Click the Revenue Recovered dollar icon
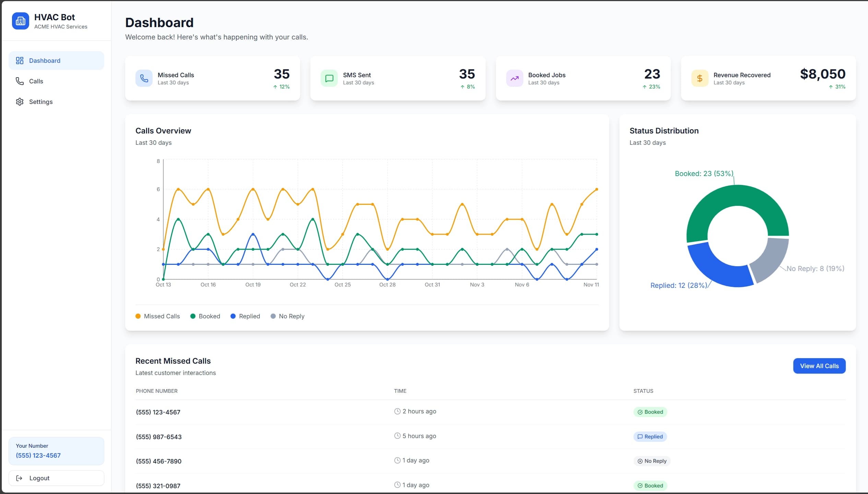Viewport: 868px width, 494px height. pyautogui.click(x=700, y=78)
